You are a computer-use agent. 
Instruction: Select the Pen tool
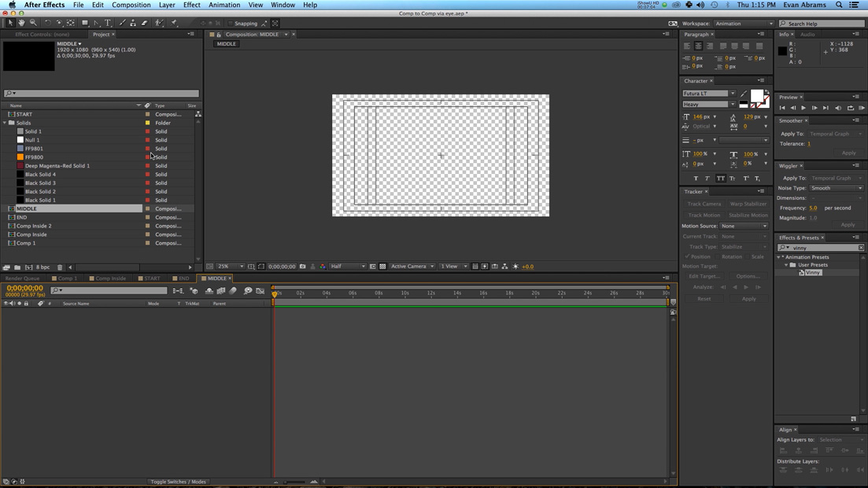[96, 24]
